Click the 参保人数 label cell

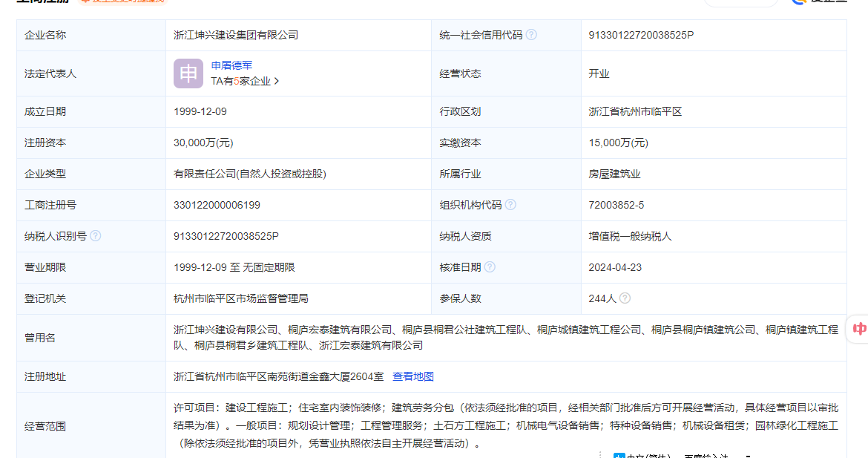coord(507,298)
